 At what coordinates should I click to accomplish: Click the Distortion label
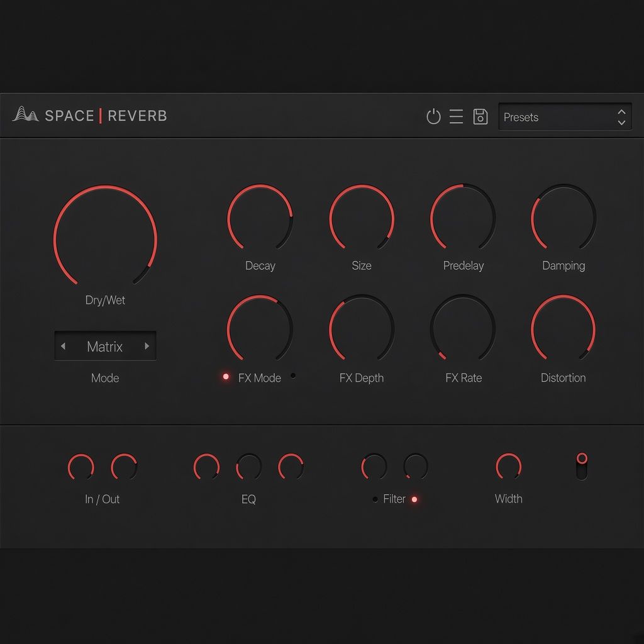tap(563, 378)
